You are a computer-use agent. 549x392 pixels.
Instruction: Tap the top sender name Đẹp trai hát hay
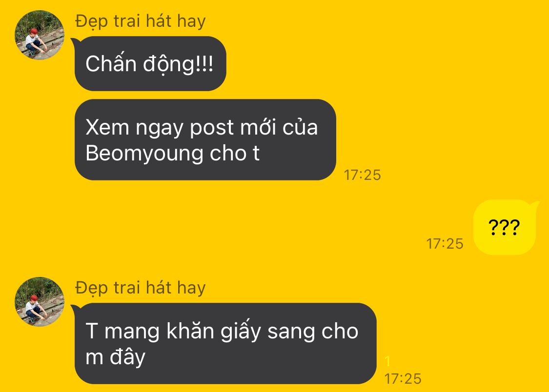141,21
